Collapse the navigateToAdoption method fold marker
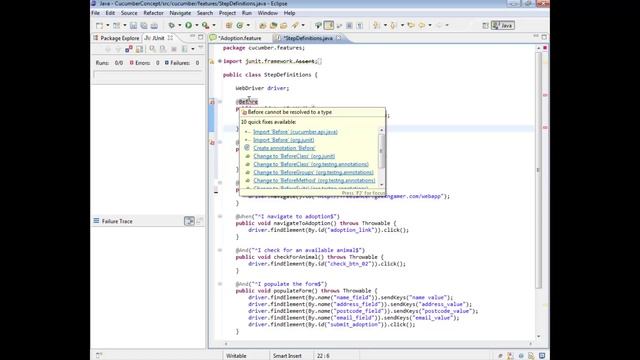Screen dimensions: 640x360 (220, 216)
